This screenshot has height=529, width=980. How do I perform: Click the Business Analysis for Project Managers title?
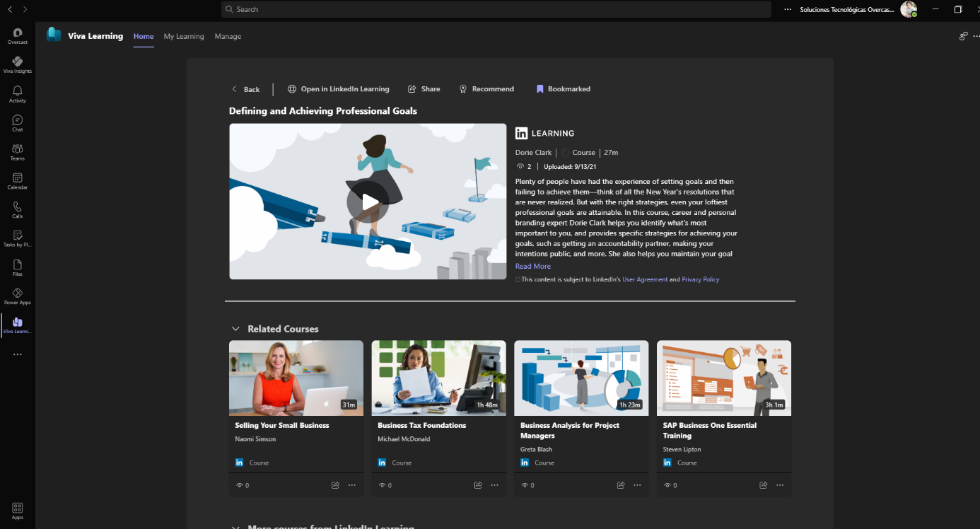coord(570,431)
